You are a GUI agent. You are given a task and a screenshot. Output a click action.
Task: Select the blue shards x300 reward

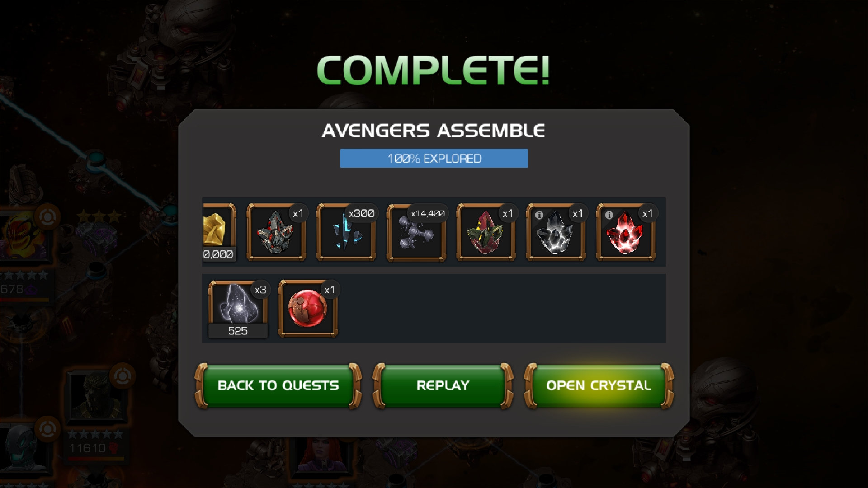tap(346, 232)
